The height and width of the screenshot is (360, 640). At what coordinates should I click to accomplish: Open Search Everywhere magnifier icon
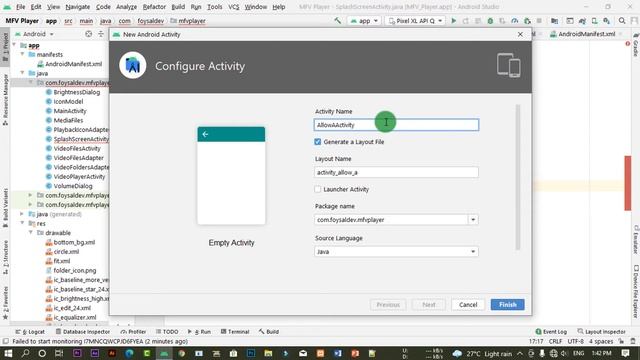coord(622,21)
